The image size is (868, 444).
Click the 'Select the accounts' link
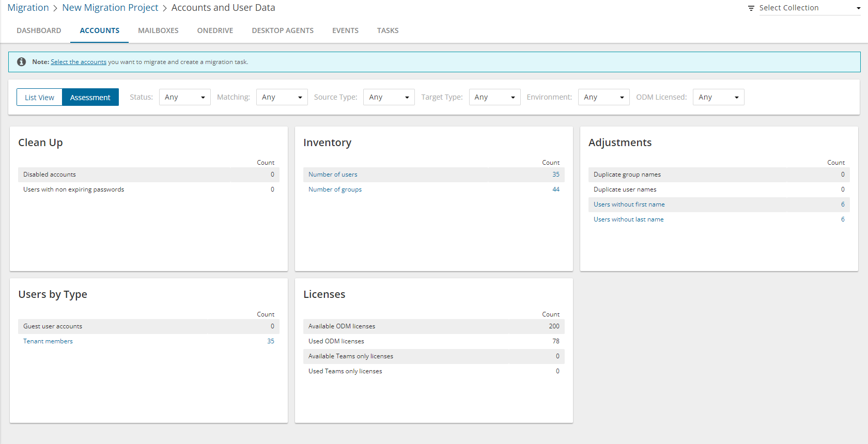coord(79,62)
